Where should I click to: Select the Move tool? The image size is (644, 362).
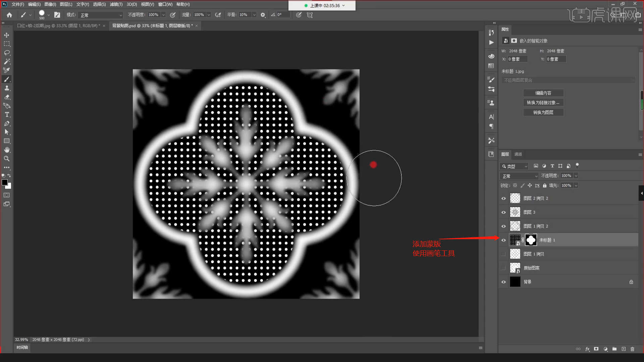coord(7,35)
